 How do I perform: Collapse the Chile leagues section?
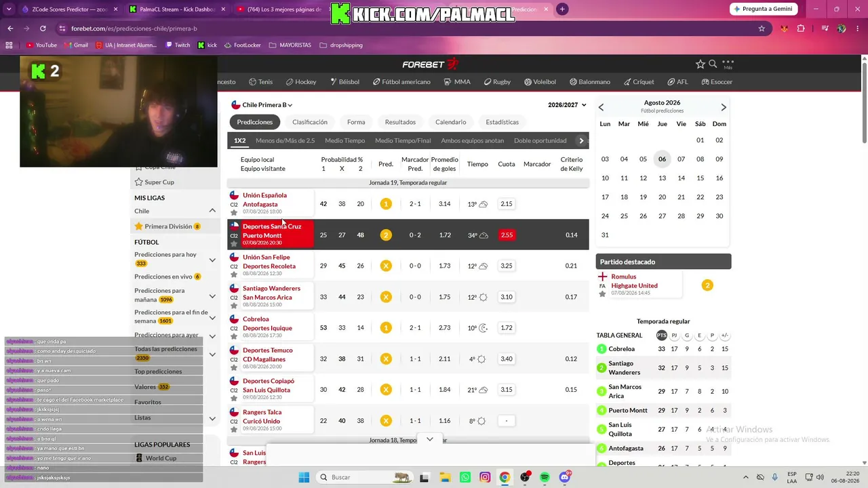click(x=212, y=211)
